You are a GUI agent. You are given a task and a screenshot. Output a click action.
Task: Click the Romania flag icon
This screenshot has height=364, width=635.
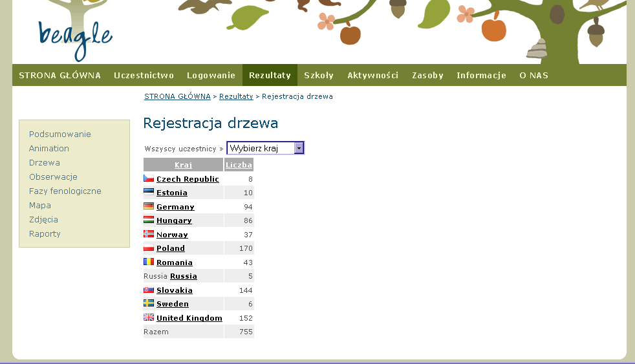coord(149,262)
